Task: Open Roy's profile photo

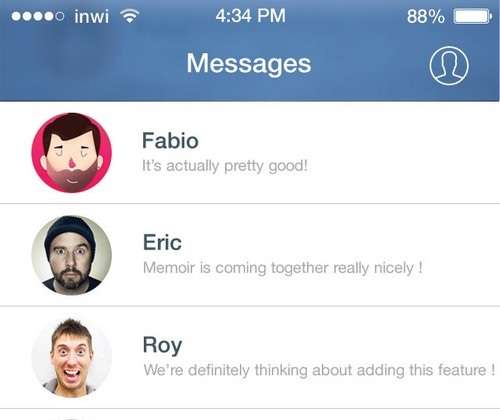Action: 72,358
